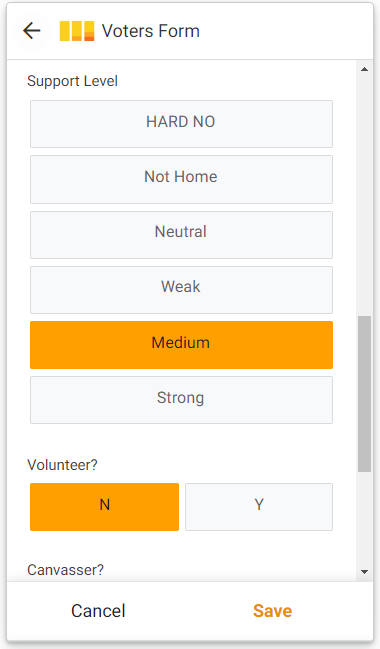Set Volunteer to Y
The height and width of the screenshot is (649, 380).
[x=259, y=507]
